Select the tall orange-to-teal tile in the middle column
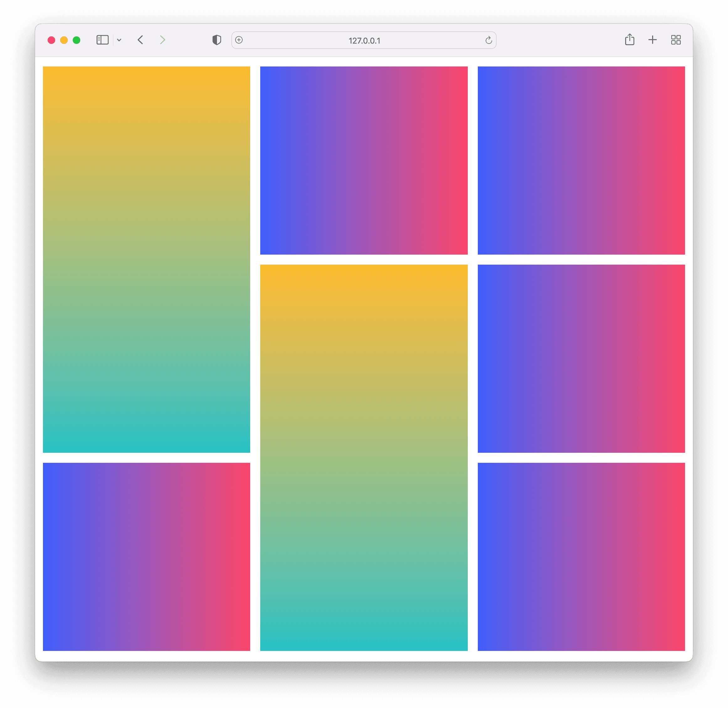This screenshot has width=728, height=708. point(364,458)
